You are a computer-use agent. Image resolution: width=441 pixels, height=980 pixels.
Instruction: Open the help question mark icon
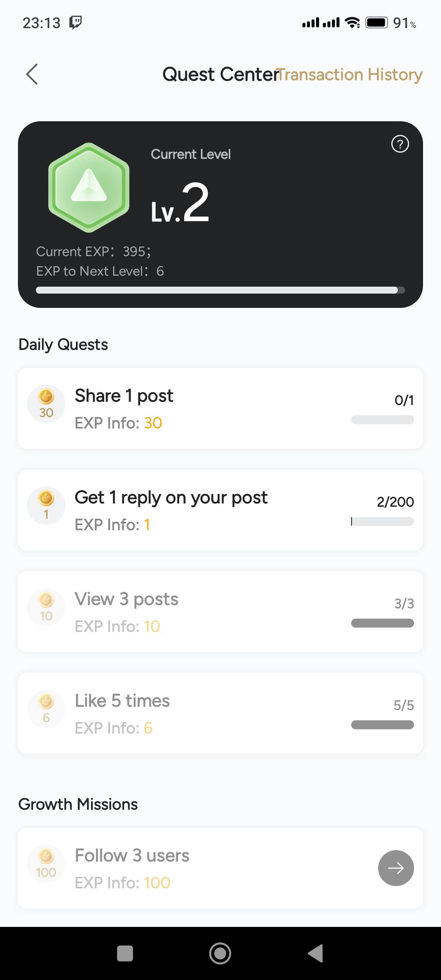pos(400,144)
